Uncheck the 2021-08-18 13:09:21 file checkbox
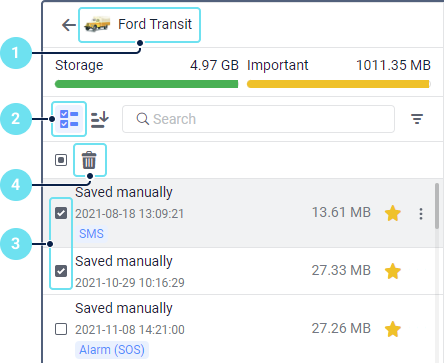444x363 pixels. (61, 213)
